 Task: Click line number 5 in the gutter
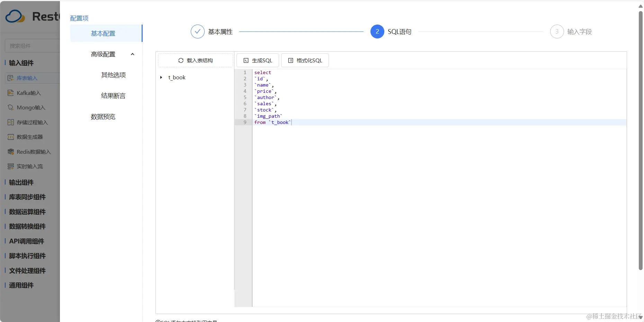245,97
